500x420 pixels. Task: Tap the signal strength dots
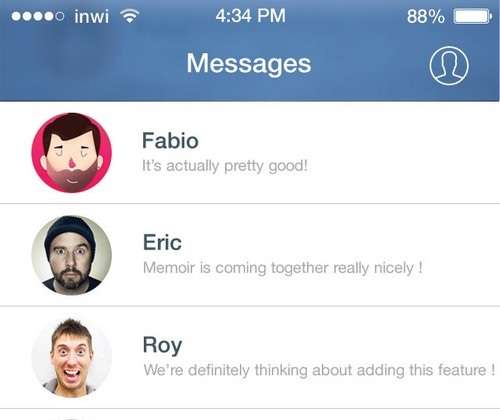click(37, 16)
